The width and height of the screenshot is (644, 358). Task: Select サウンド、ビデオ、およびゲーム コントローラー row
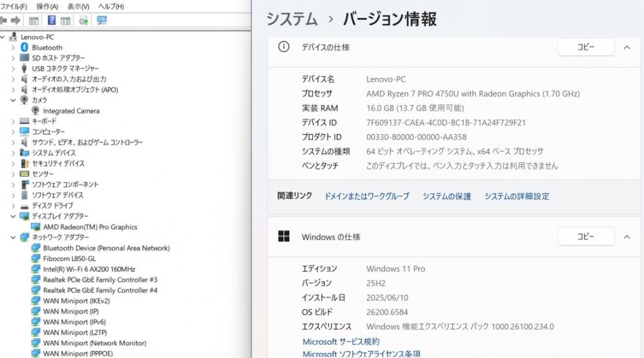pyautogui.click(x=88, y=142)
